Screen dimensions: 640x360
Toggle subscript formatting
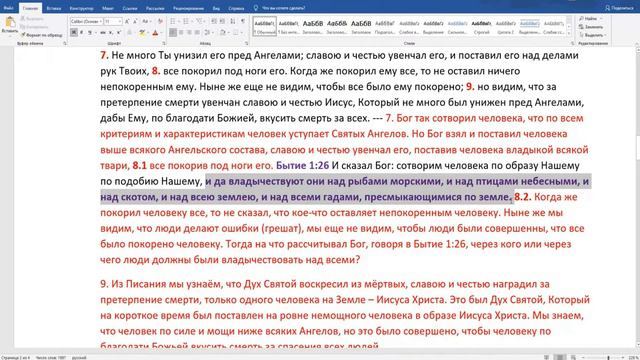111,32
